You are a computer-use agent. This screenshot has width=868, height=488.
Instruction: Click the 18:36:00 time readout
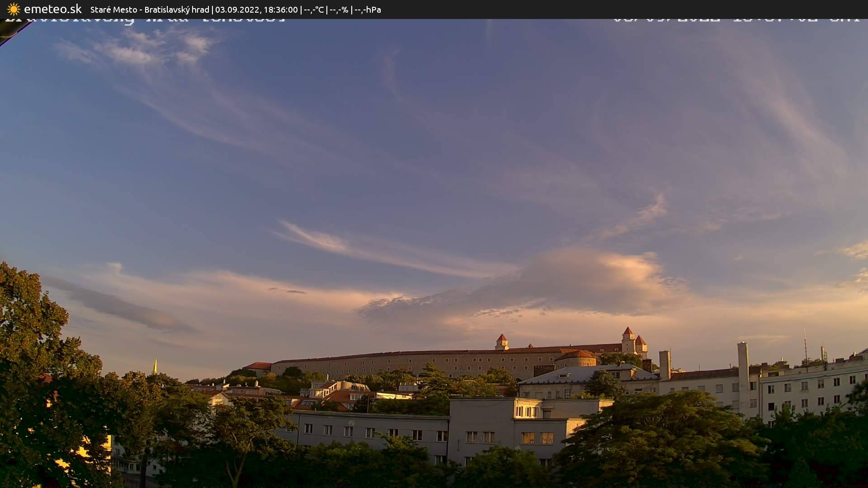[x=281, y=9]
